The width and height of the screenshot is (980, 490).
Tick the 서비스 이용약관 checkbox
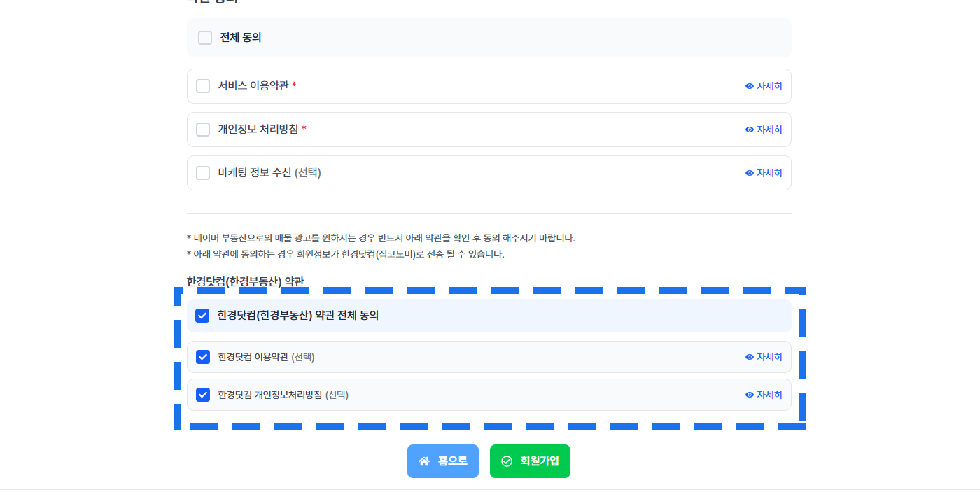click(203, 86)
